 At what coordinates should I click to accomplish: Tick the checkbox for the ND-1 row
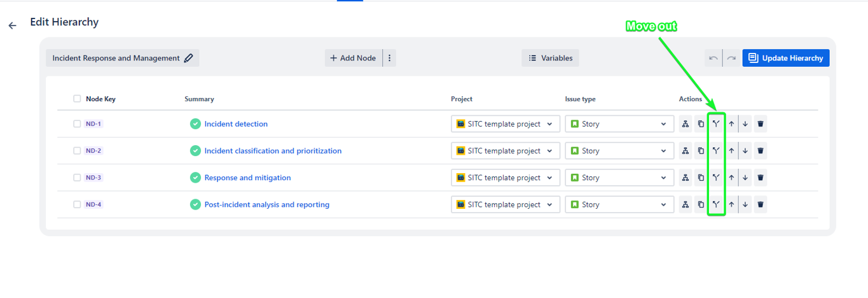[77, 124]
